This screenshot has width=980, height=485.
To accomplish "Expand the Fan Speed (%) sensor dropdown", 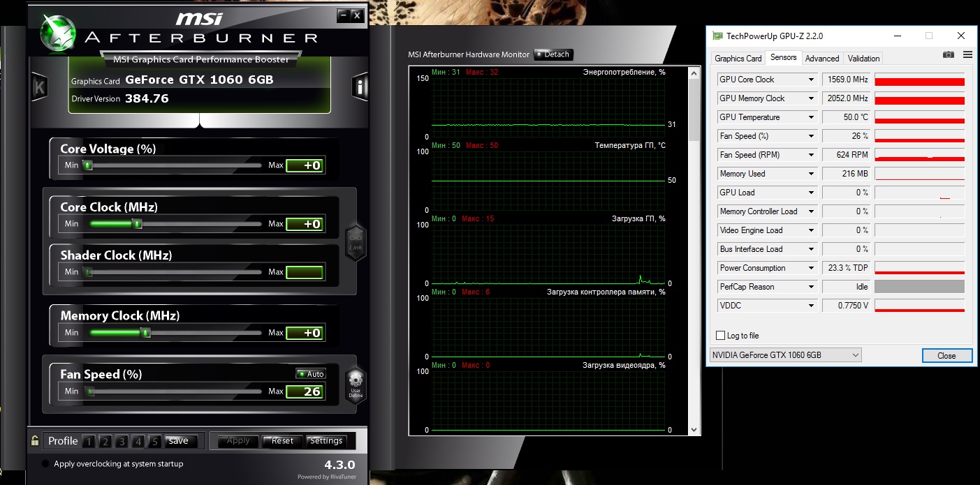I will pos(811,136).
